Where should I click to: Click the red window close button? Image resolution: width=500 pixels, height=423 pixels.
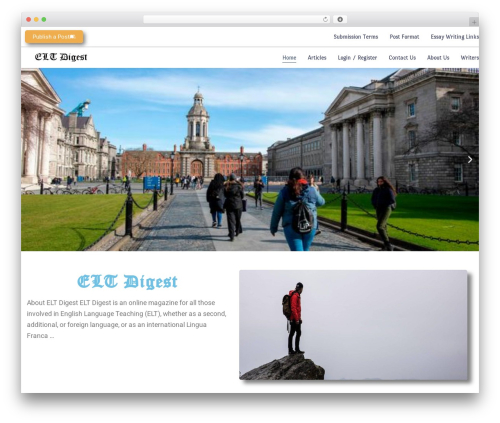[x=29, y=20]
